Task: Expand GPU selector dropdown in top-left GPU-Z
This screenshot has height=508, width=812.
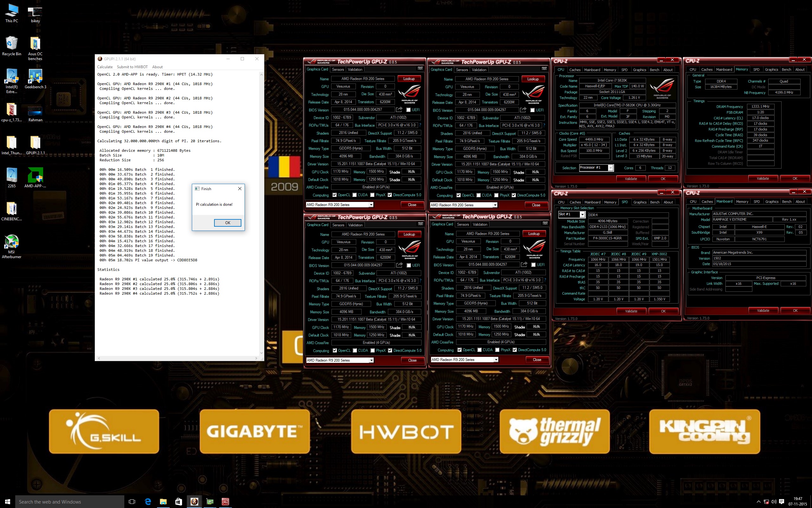Action: pos(371,204)
